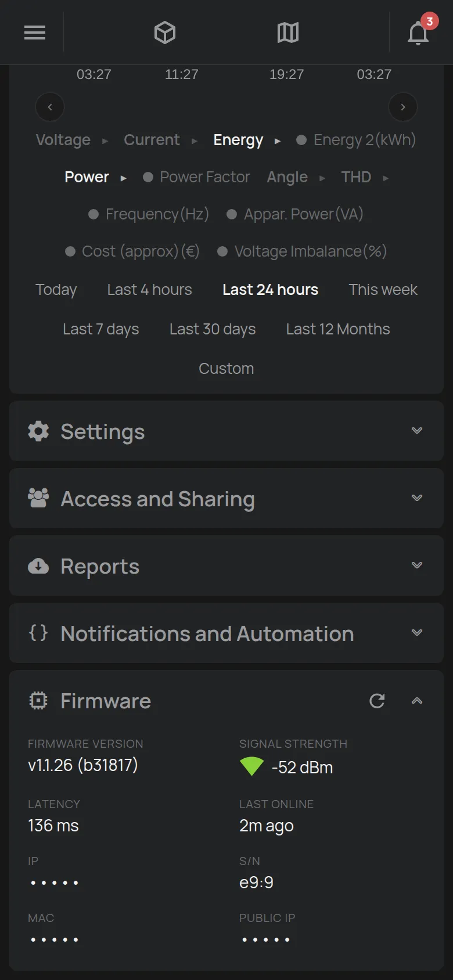453x980 pixels.
Task: Toggle Power Factor series
Action: point(196,177)
